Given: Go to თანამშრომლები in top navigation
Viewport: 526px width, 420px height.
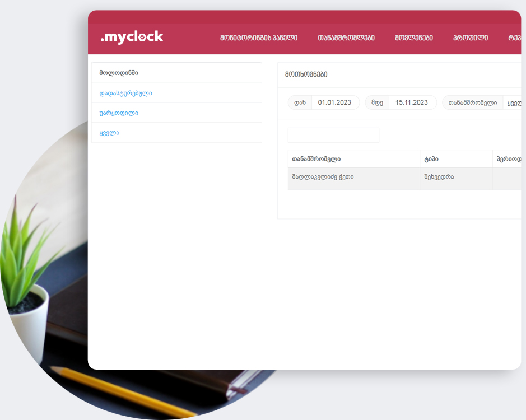Looking at the screenshot, I should point(346,38).
